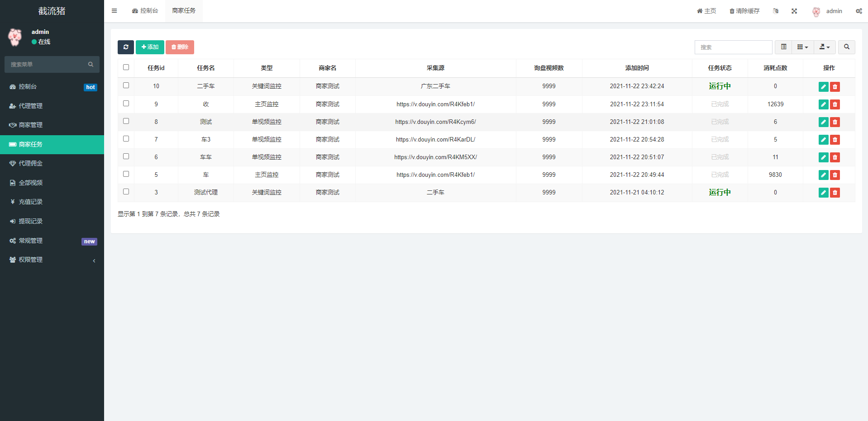Click the edit pencil icon for task 10

click(x=823, y=87)
